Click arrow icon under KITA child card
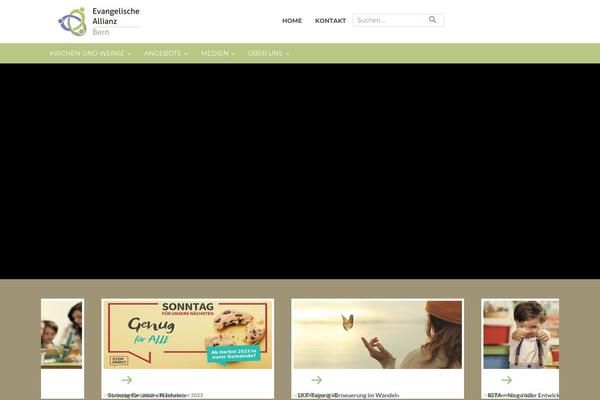Viewport: 600px width, 400px height. 506,380
